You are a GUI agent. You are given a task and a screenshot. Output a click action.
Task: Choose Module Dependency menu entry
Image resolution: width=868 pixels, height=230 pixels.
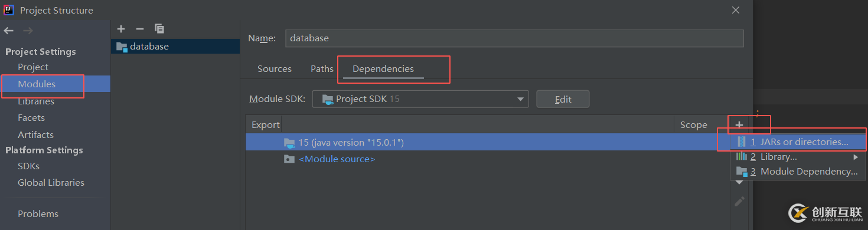pyautogui.click(x=798, y=172)
